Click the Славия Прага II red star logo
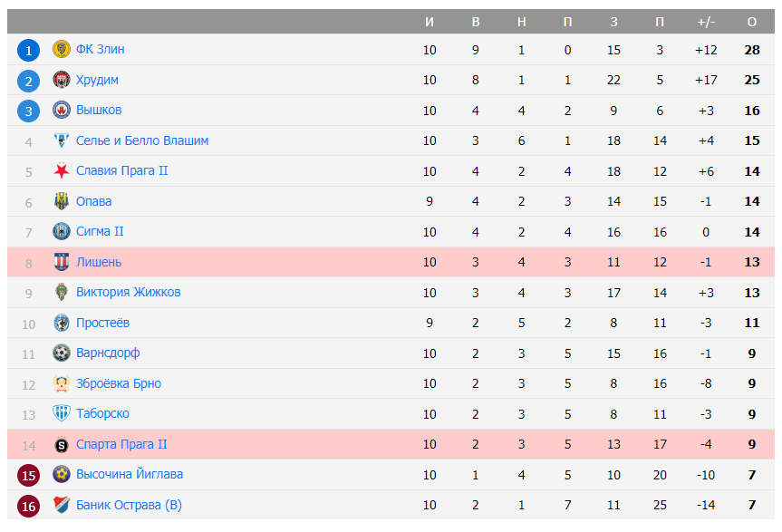The image size is (782, 532). [62, 171]
